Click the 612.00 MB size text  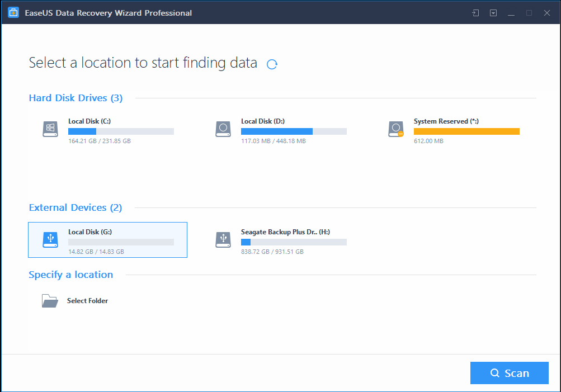pos(428,141)
